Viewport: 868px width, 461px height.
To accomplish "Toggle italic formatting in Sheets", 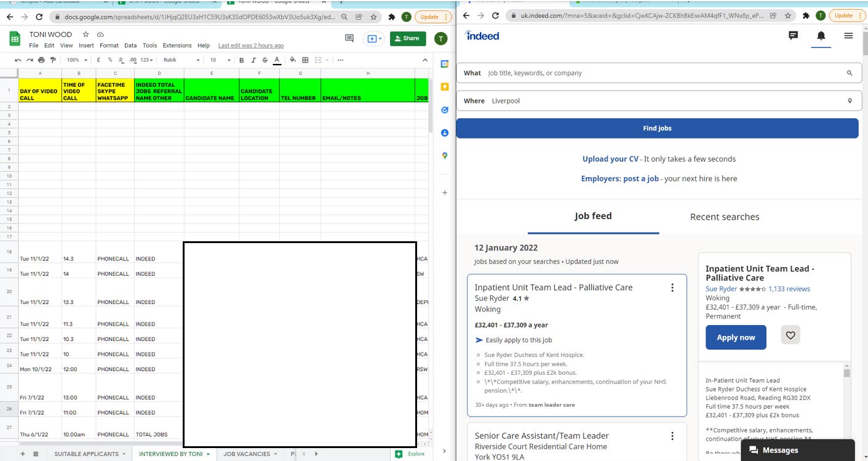I will click(x=253, y=60).
